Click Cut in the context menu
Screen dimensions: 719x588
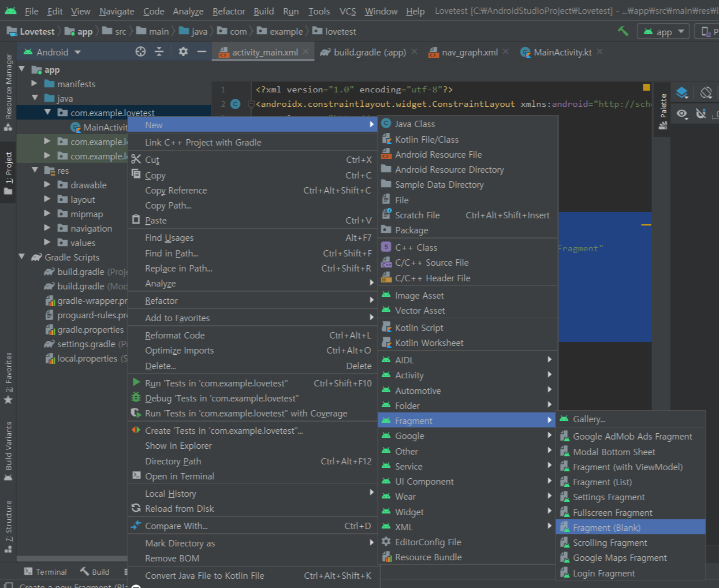252,159
